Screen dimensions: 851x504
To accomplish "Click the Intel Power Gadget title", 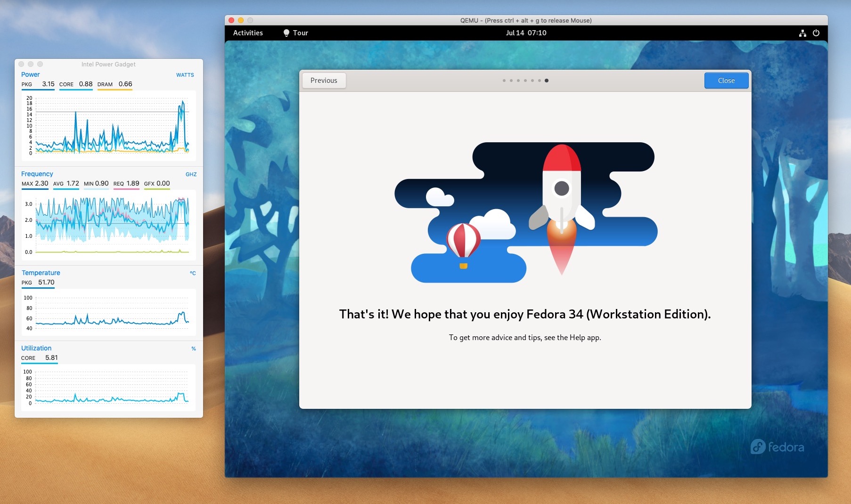I will (x=108, y=64).
